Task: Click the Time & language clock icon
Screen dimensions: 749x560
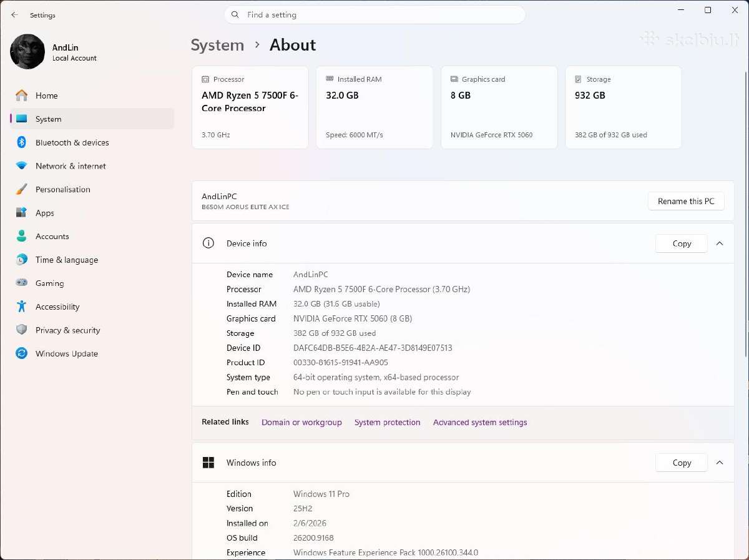Action: click(22, 260)
